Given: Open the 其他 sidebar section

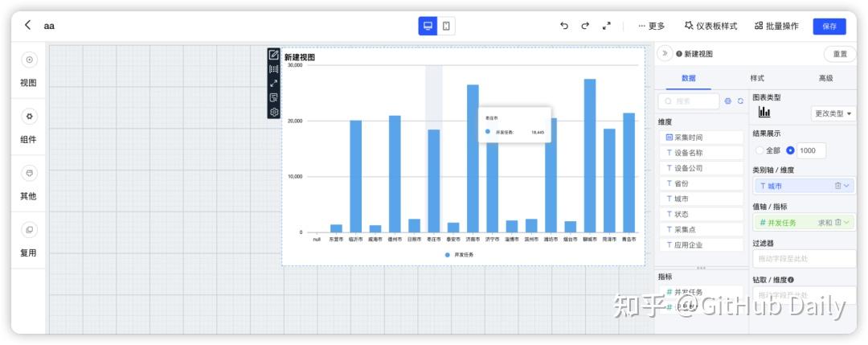Looking at the screenshot, I should pos(29,183).
